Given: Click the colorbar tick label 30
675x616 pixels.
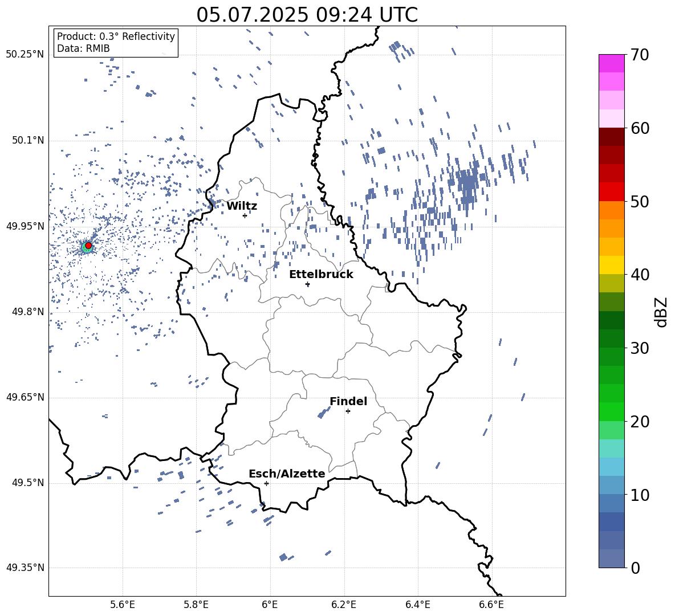Looking at the screenshot, I should pos(640,348).
